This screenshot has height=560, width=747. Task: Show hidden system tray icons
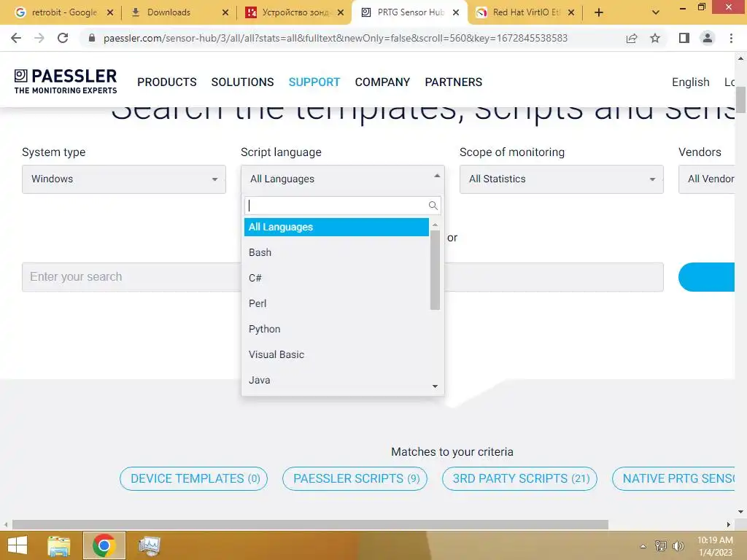[643, 546]
